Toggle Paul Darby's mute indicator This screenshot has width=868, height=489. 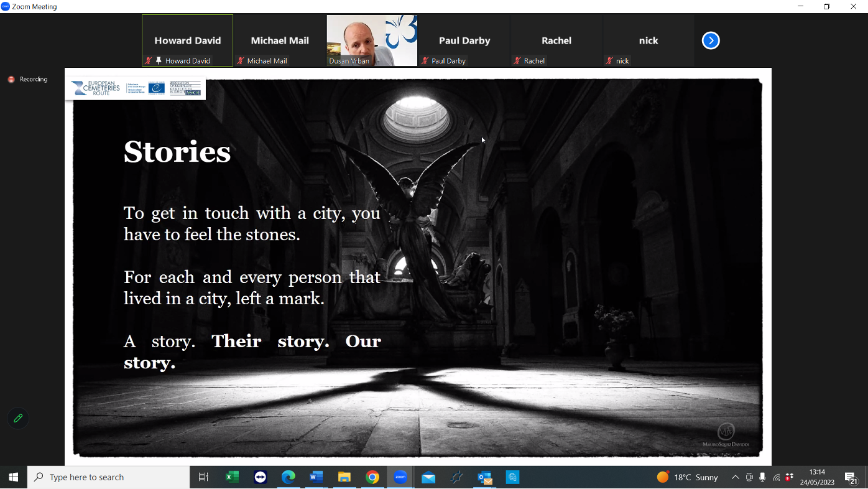tap(423, 60)
